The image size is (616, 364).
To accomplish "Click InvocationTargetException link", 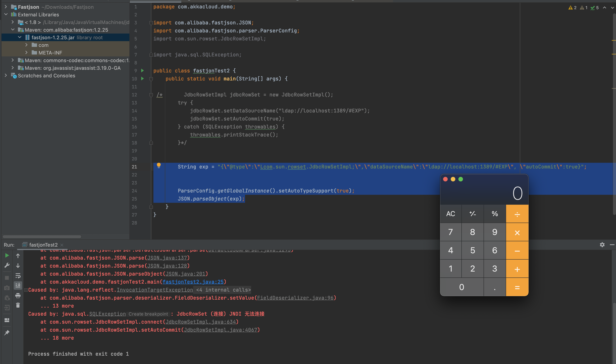I will coord(155,290).
